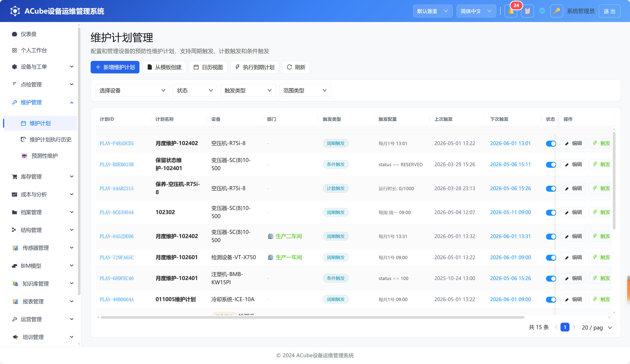Click the sidebar vertical scrollbar
The image size is (630, 364).
tap(79, 161)
